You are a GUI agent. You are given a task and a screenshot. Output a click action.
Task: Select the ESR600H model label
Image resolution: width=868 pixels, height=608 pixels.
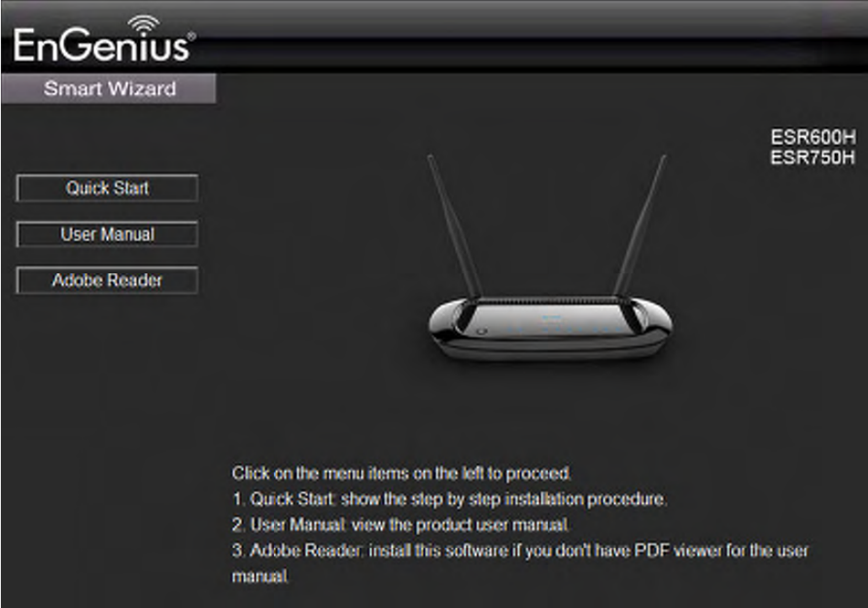[813, 137]
